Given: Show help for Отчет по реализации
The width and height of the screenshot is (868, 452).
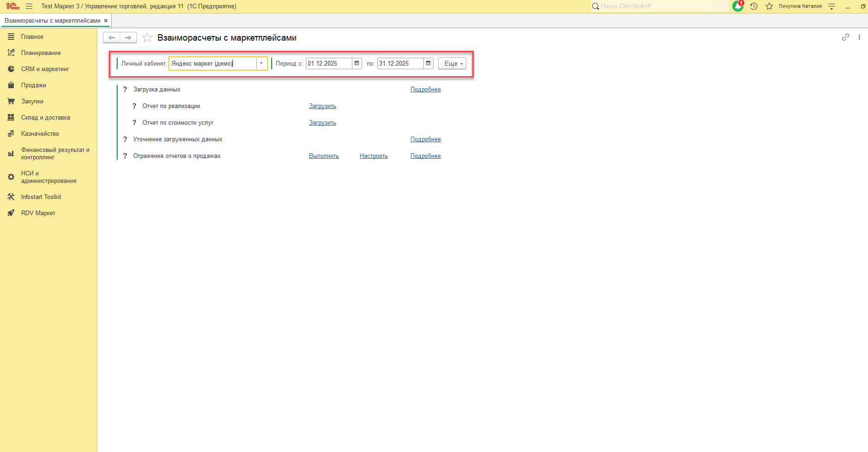Looking at the screenshot, I should (x=134, y=106).
